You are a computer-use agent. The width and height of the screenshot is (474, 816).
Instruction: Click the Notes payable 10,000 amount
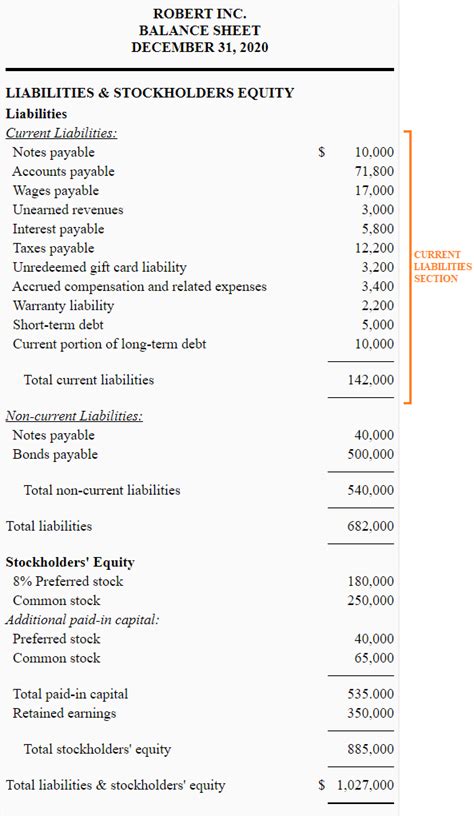374,152
